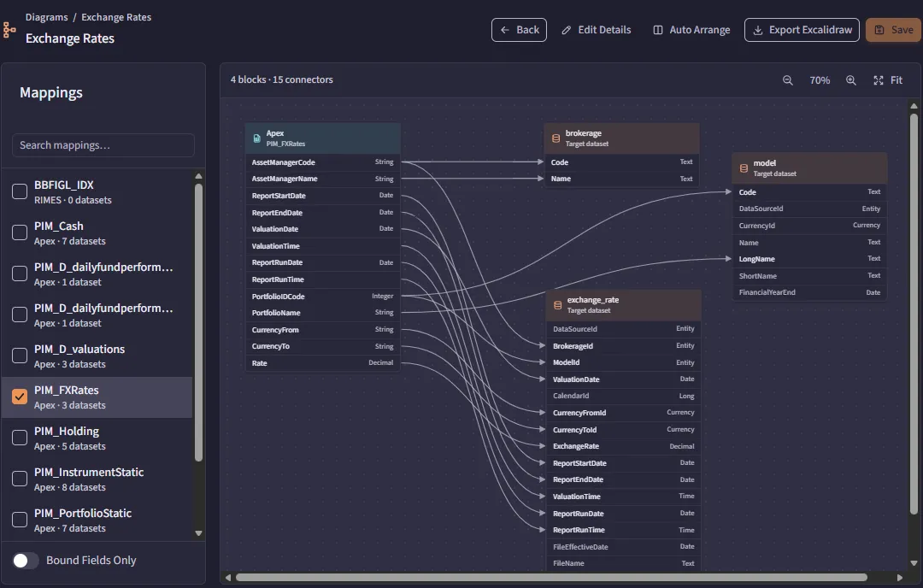
Task: Go back using the Back button
Action: tap(520, 30)
